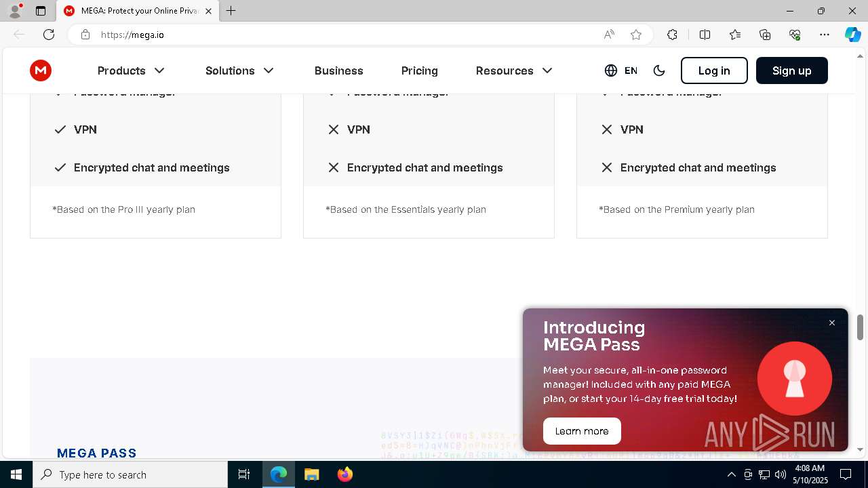Open language selector globe icon
Viewport: 868px width, 488px height.
click(x=611, y=70)
